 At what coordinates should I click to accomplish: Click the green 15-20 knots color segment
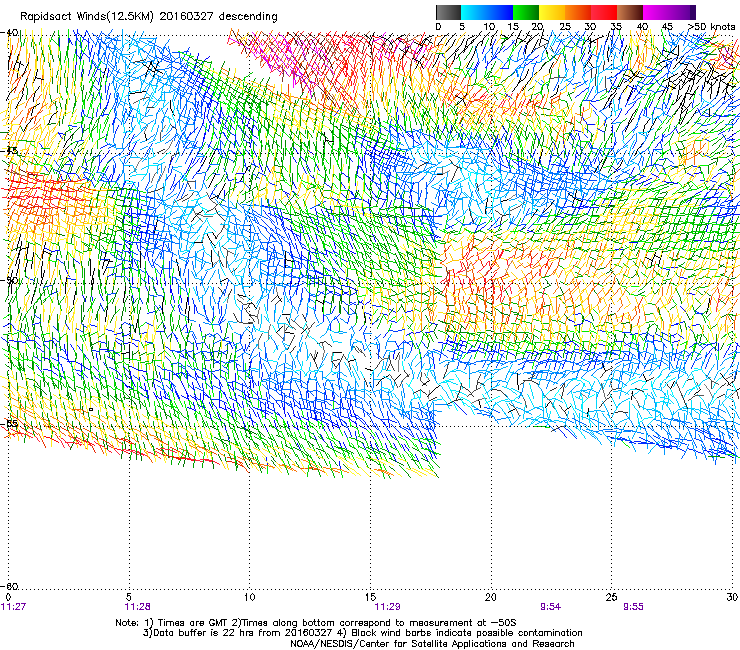click(526, 12)
